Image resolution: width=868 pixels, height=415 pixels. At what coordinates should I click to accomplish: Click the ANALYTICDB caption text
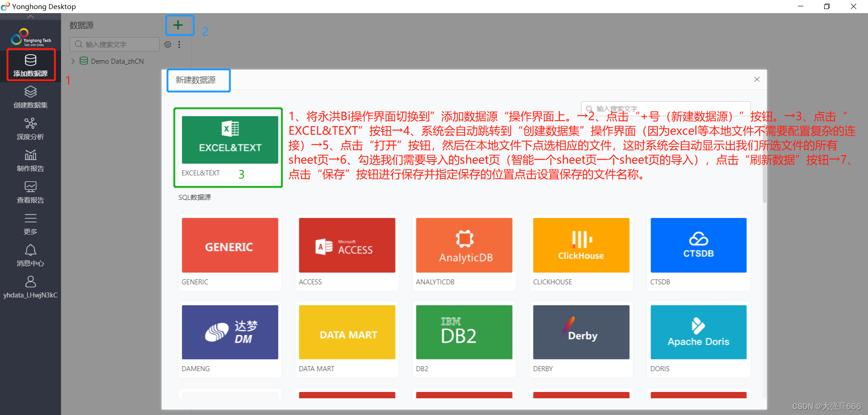[435, 282]
